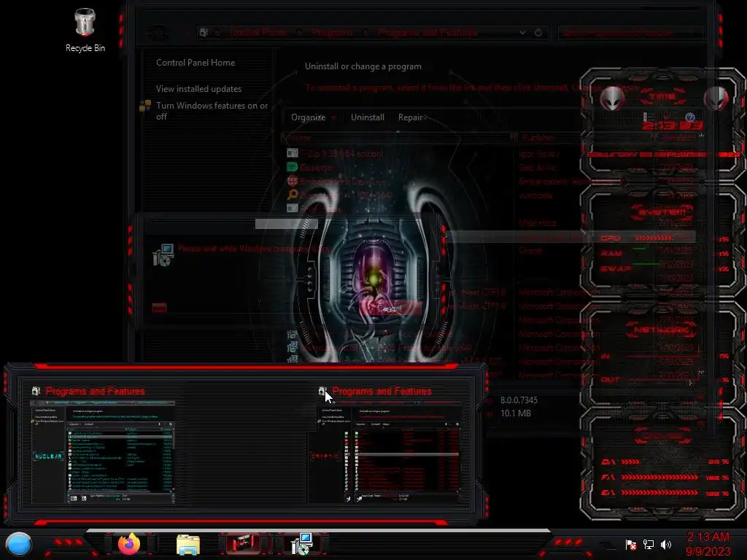Click right alien head on TIME gadget
Image resolution: width=747 pixels, height=560 pixels.
pos(716,98)
